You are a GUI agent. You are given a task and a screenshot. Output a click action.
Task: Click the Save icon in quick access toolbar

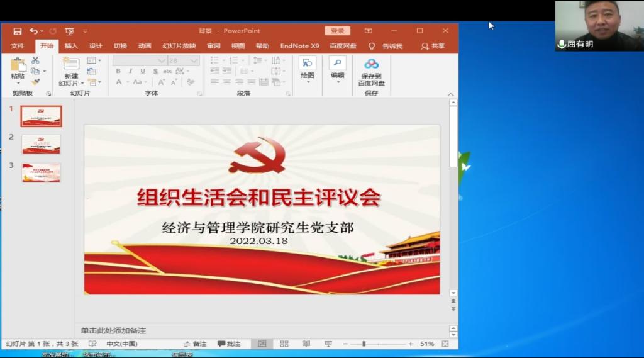(17, 31)
